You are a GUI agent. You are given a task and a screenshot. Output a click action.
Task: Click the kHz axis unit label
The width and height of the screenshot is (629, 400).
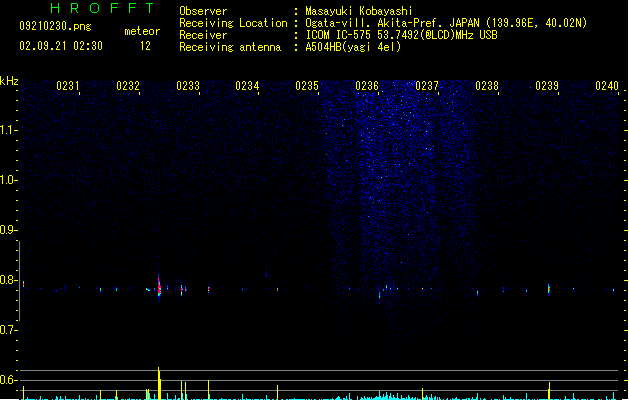[9, 81]
